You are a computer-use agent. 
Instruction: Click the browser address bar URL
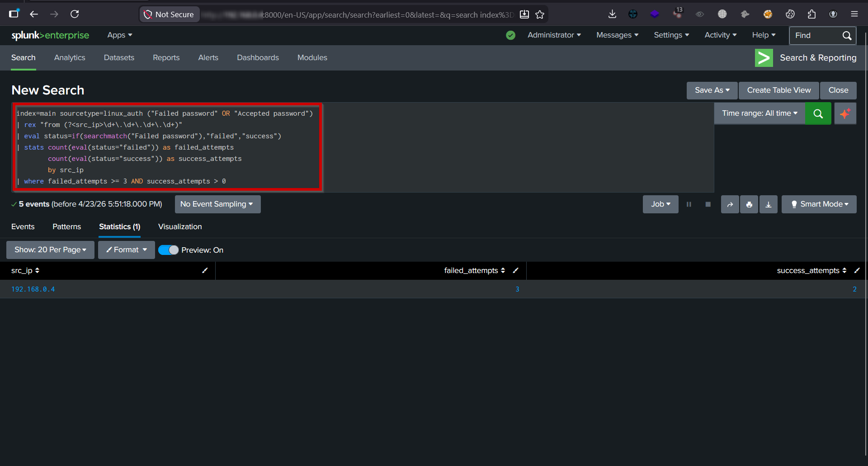[358, 15]
